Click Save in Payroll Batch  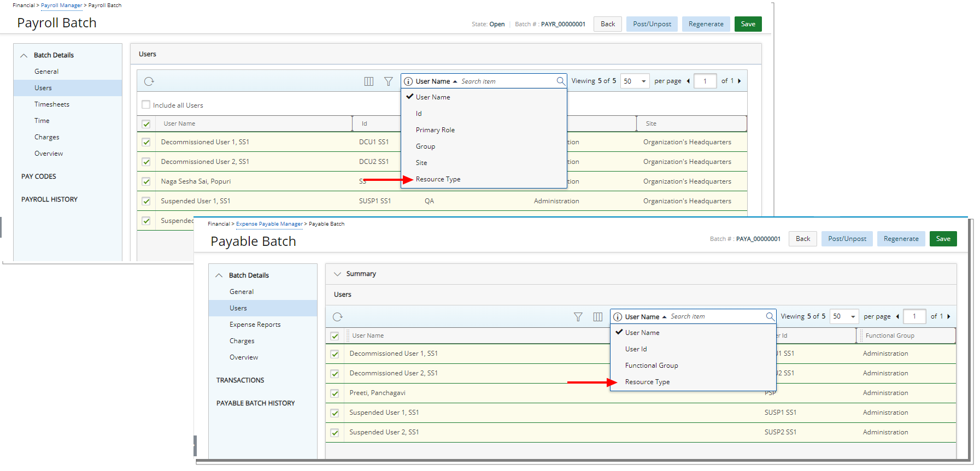(x=748, y=24)
